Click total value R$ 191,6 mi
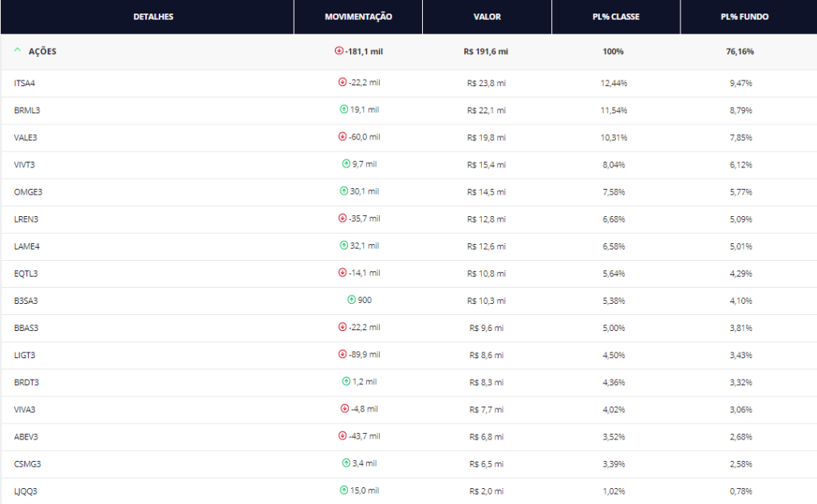 click(486, 52)
